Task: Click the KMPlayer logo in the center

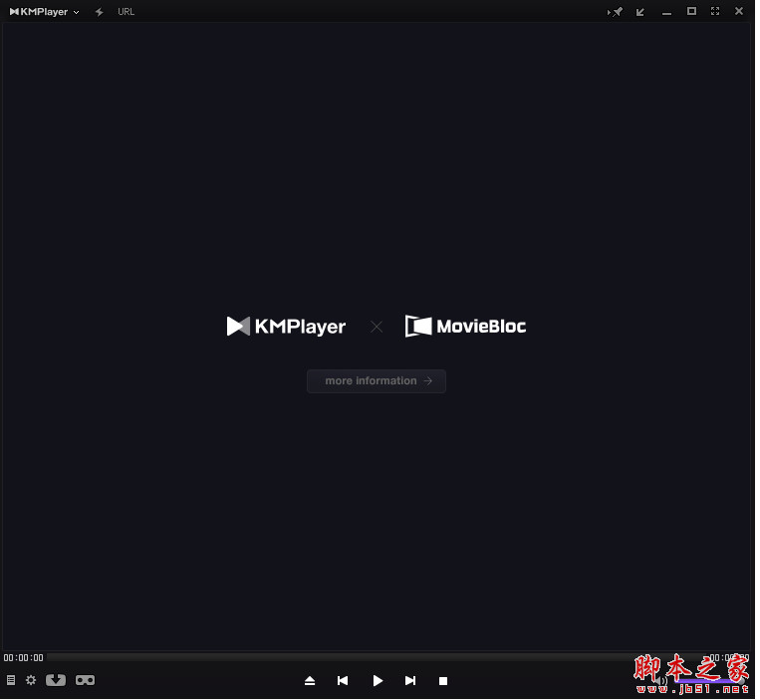Action: pyautogui.click(x=286, y=327)
